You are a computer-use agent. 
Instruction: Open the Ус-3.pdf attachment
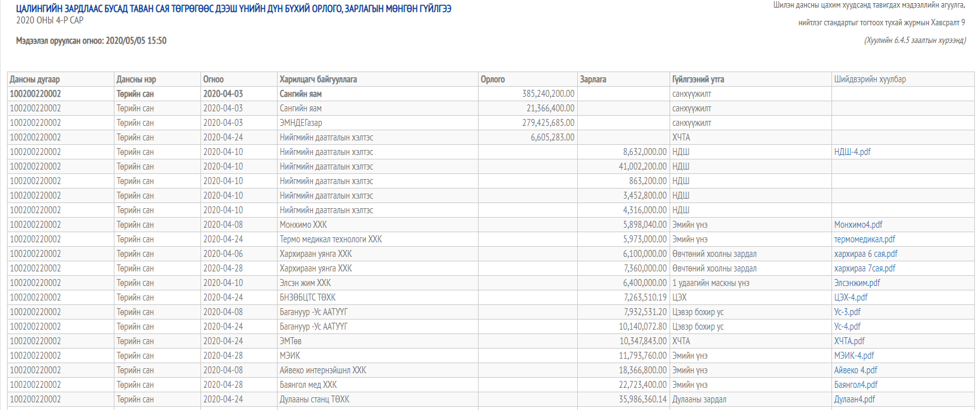pyautogui.click(x=847, y=312)
